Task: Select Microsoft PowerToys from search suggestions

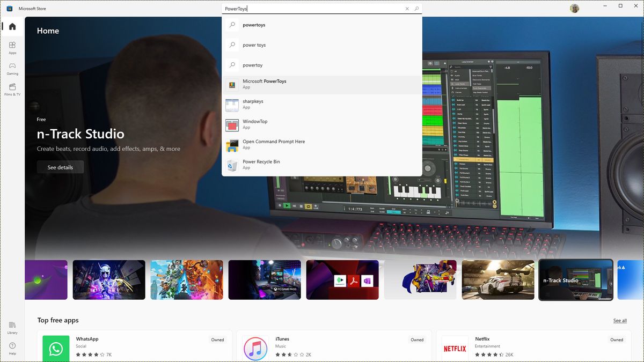Action: (x=268, y=84)
